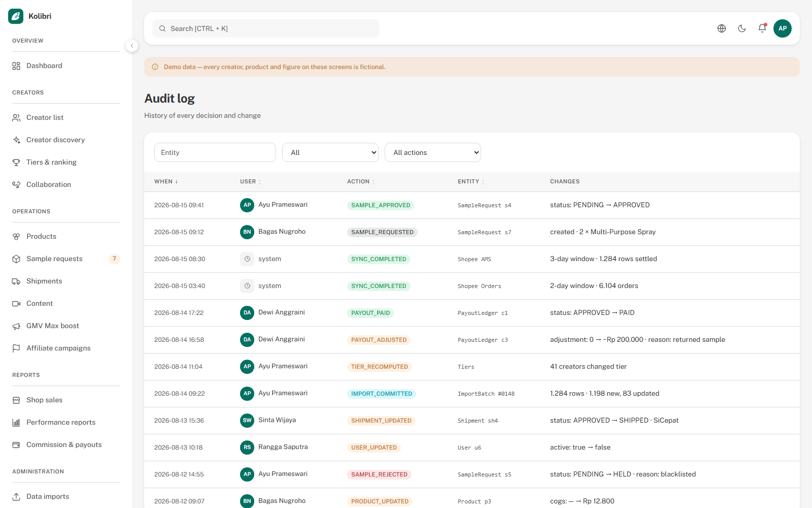
Task: Click the Affiliate campaigns flag icon
Action: coord(16,348)
